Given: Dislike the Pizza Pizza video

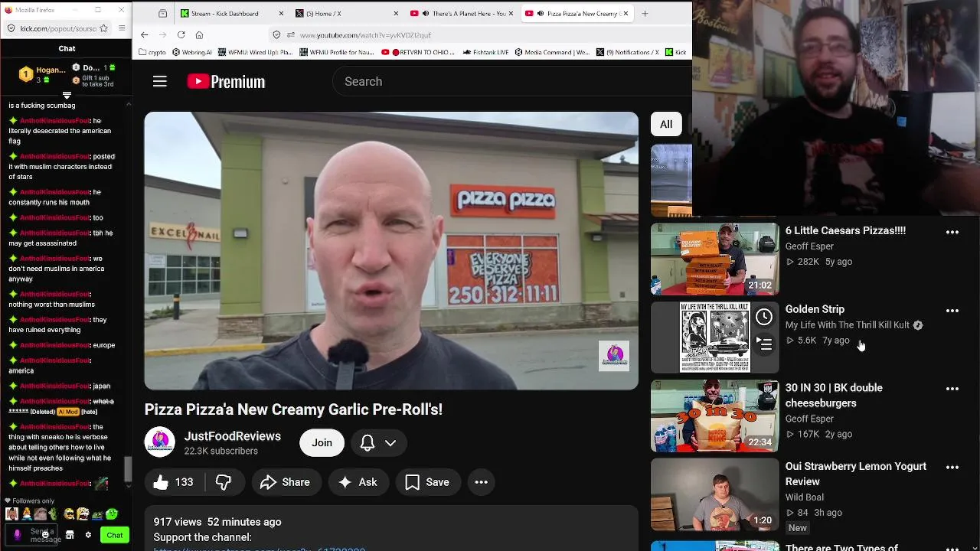Looking at the screenshot, I should click(224, 482).
